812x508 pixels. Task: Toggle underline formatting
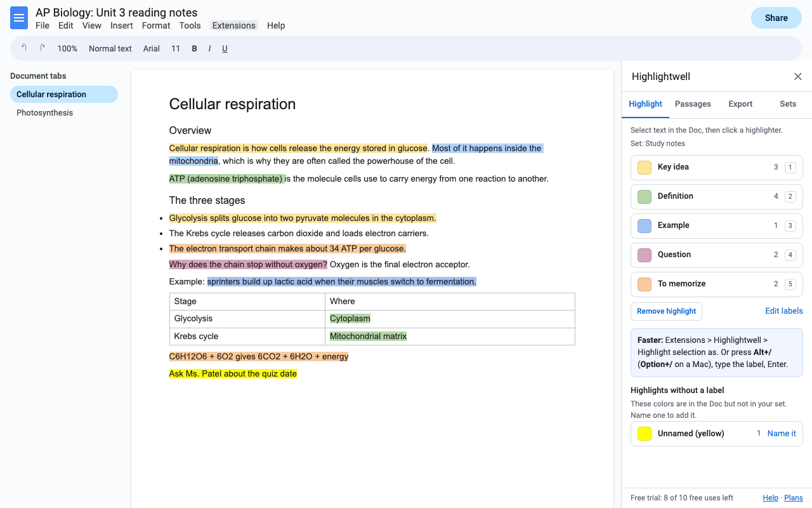[225, 48]
